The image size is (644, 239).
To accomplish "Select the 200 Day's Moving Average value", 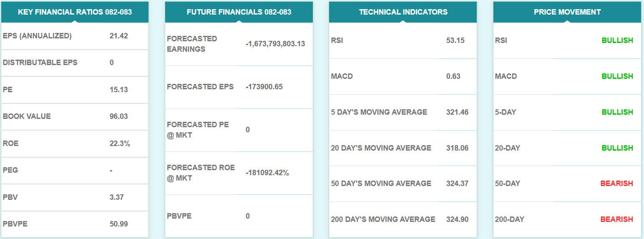I will (x=457, y=219).
